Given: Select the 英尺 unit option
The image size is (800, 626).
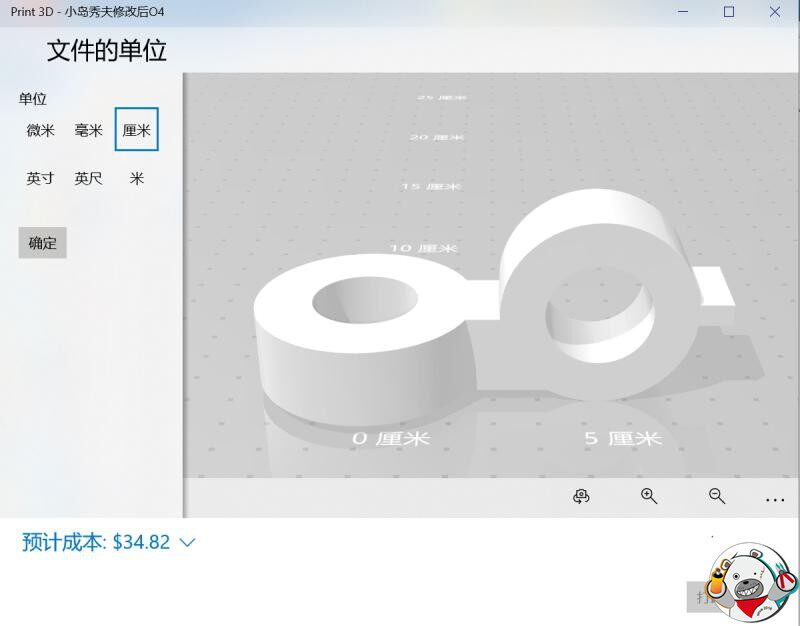Looking at the screenshot, I should pos(88,178).
